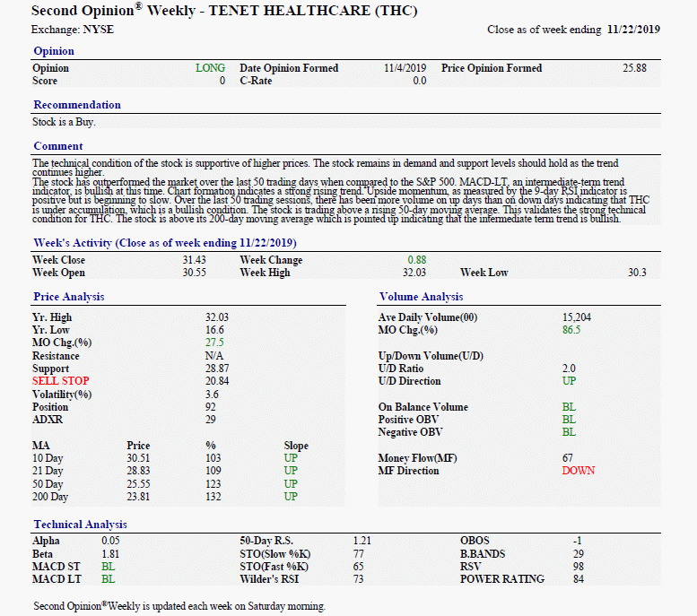Select the 50 Day moving average price 25.55
This screenshot has width=697, height=616.
[138, 484]
